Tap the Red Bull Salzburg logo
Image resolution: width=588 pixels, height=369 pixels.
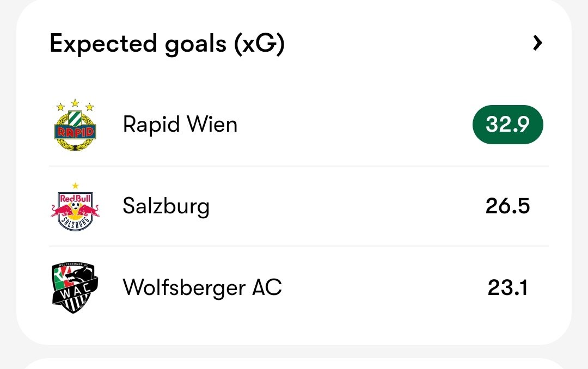(75, 207)
